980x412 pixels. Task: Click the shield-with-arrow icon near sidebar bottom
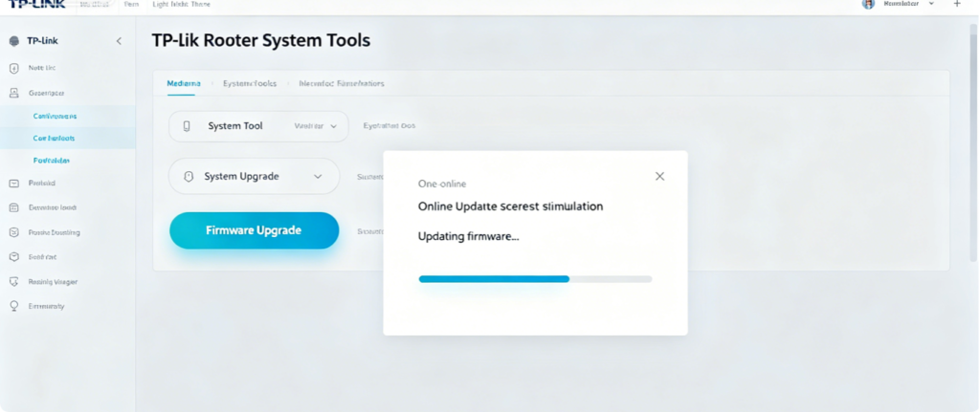[x=14, y=282]
